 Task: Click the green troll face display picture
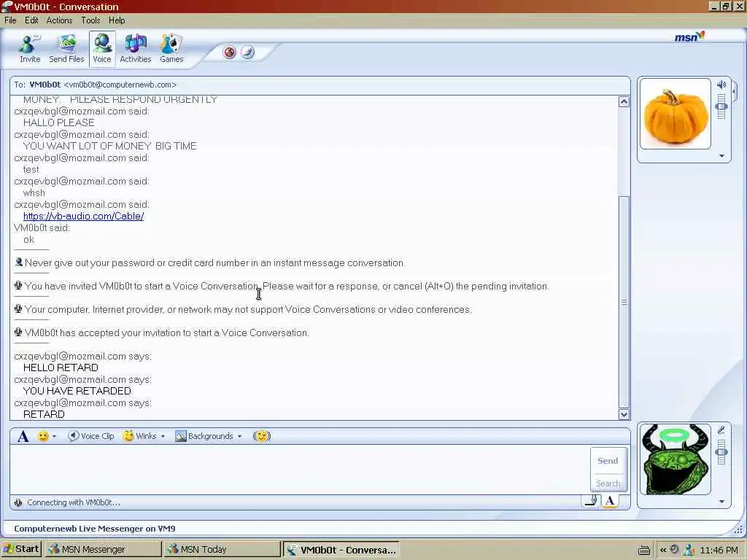click(675, 459)
